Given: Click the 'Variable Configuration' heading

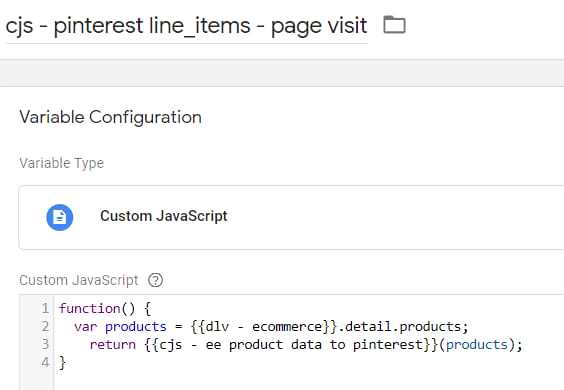Looking at the screenshot, I should coord(110,117).
